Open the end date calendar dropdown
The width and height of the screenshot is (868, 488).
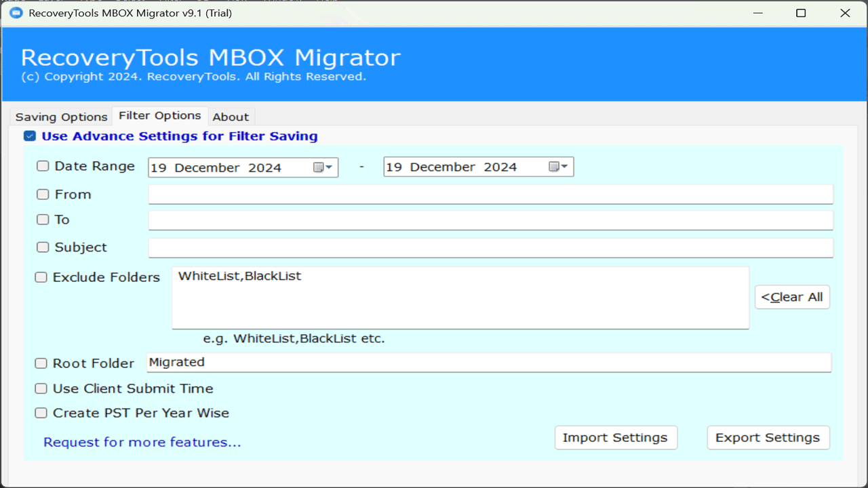[x=558, y=167]
